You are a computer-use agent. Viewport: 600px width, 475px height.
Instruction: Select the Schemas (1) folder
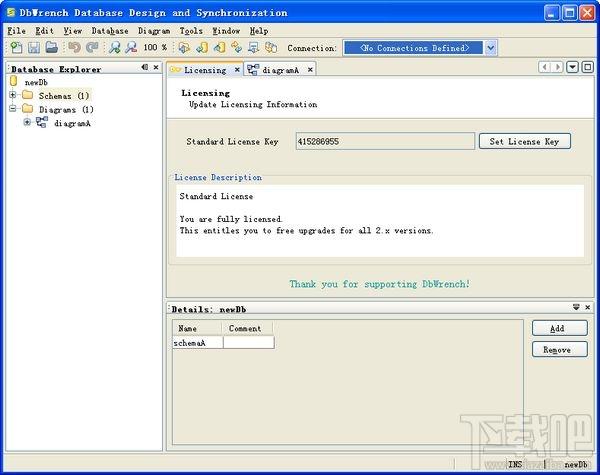(64, 95)
